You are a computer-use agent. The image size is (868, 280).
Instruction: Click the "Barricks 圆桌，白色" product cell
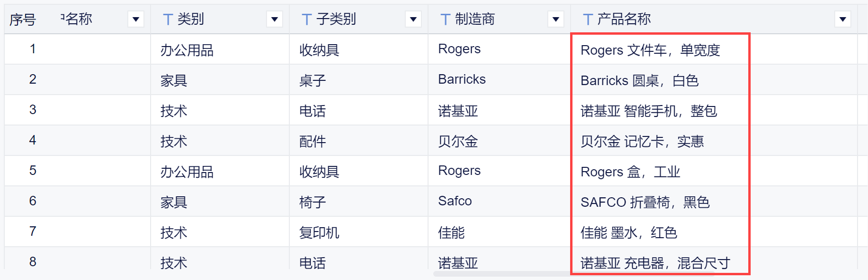pos(639,80)
